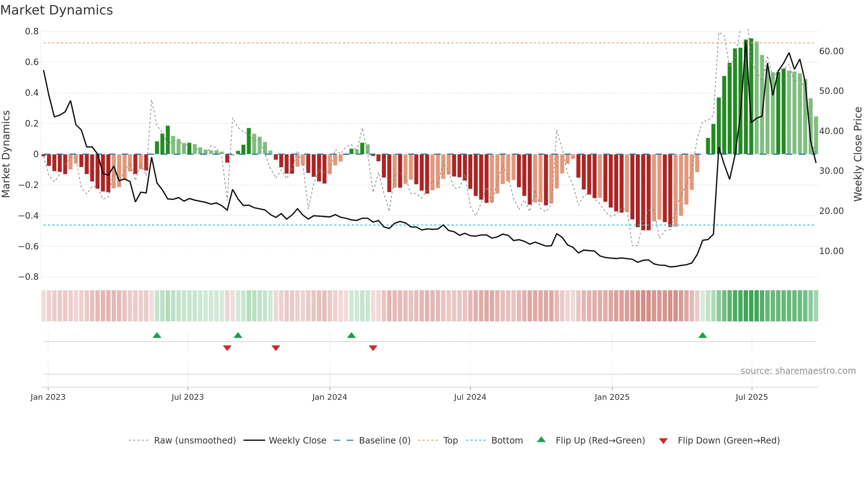Image resolution: width=868 pixels, height=488 pixels.
Task: Click the 0.8 left axis value
Action: (x=32, y=31)
